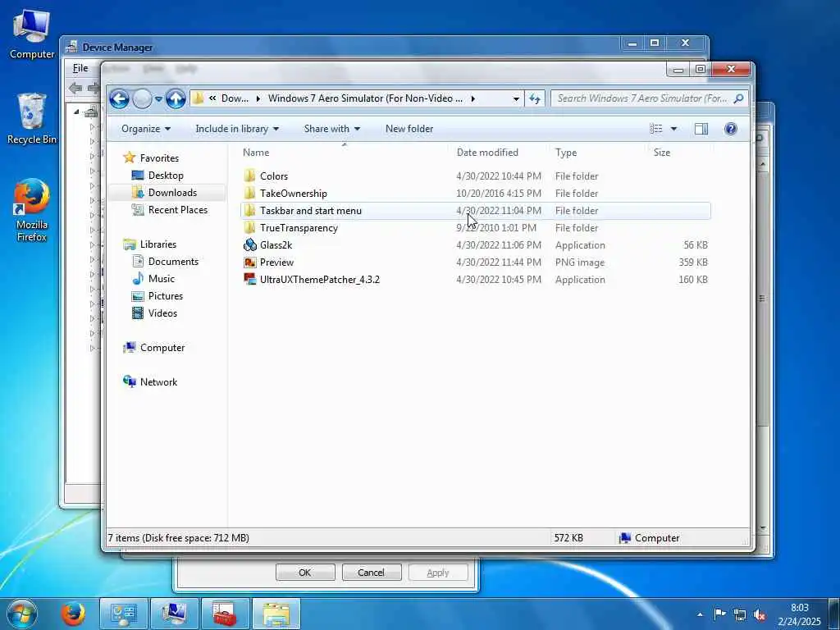
Task: Open the Documents library
Action: (173, 262)
